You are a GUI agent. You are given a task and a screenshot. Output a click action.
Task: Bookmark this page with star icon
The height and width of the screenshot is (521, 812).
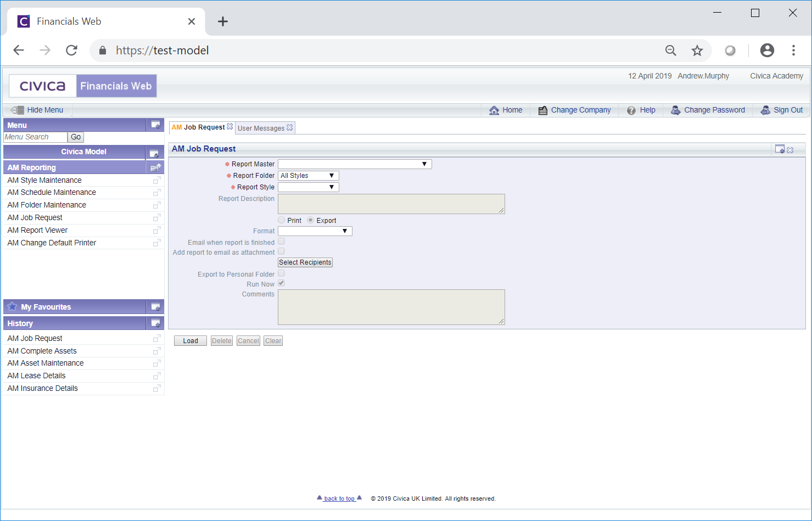click(x=697, y=51)
